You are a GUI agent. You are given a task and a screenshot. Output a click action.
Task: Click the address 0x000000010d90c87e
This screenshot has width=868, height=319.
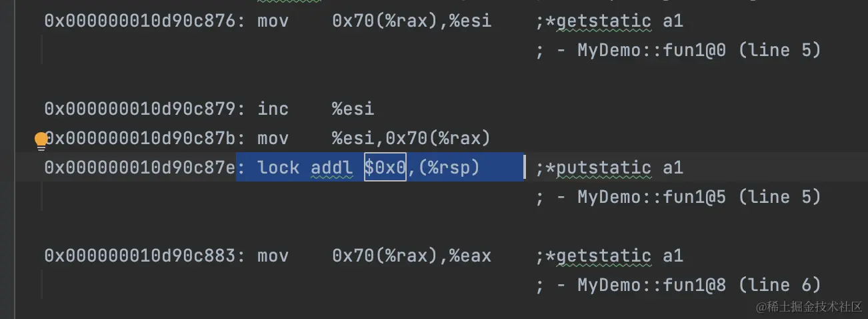click(140, 168)
